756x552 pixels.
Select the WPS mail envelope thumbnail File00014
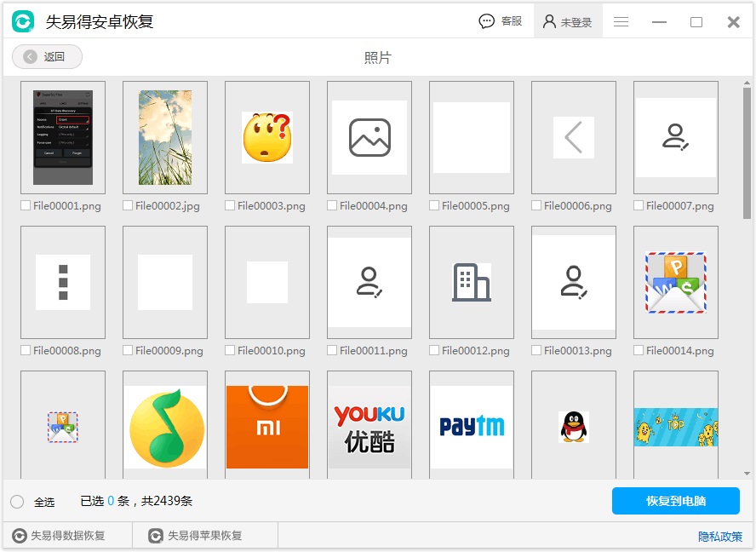click(x=677, y=282)
